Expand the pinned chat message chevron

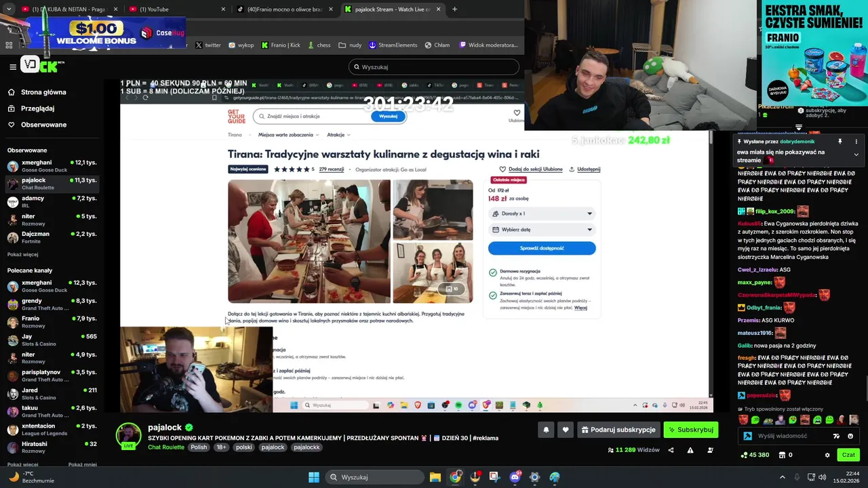[856, 155]
